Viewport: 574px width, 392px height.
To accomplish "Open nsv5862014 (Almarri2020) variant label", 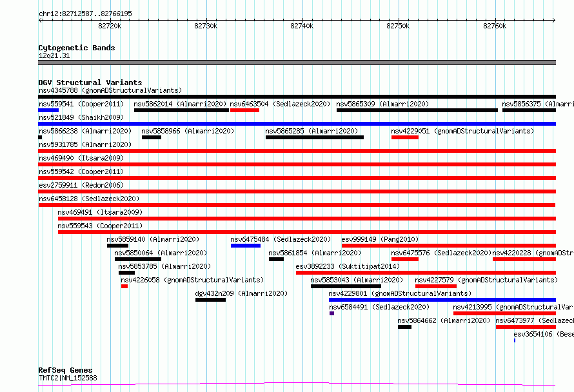I will (180, 104).
